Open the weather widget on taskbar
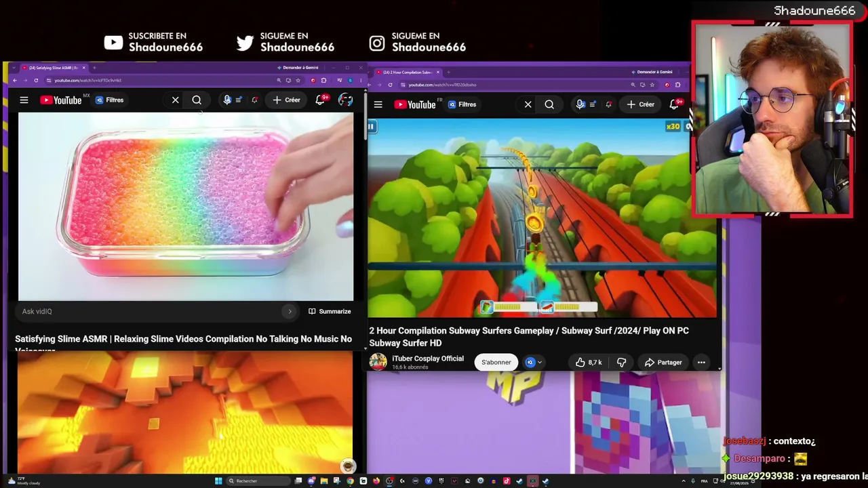Viewport: 868px width, 488px height. coord(23,481)
